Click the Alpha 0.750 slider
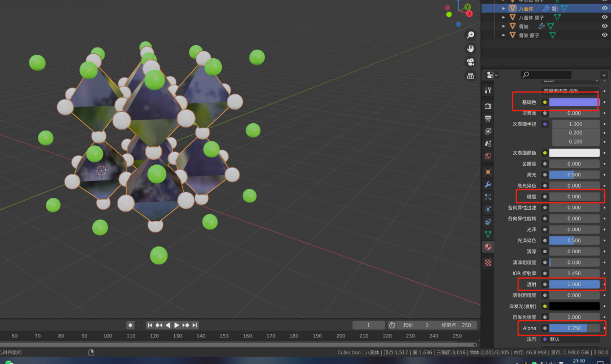The width and height of the screenshot is (611, 364). tap(574, 328)
